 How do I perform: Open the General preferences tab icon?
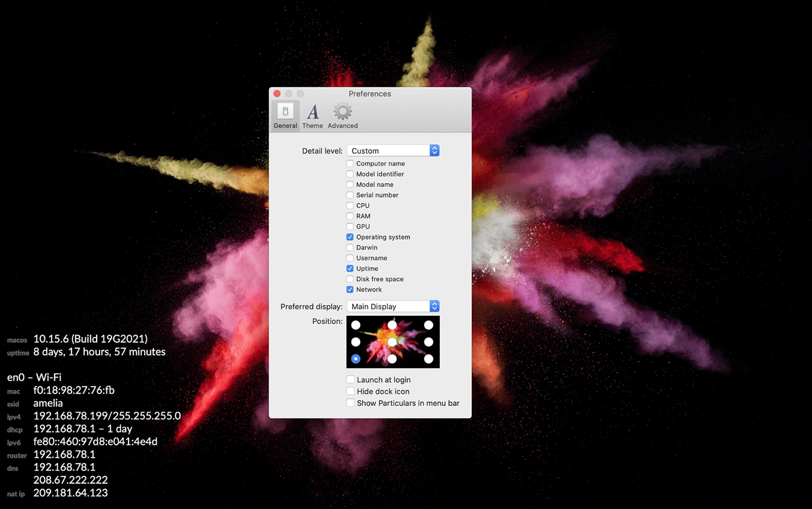click(x=285, y=116)
